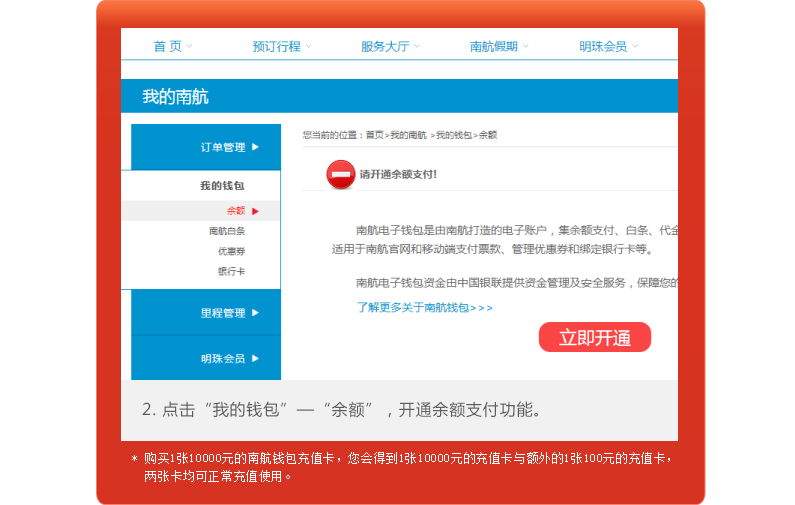Image resolution: width=795 pixels, height=505 pixels.
Task: Select 优惠券 in the wallet sidebar
Action: [x=231, y=251]
